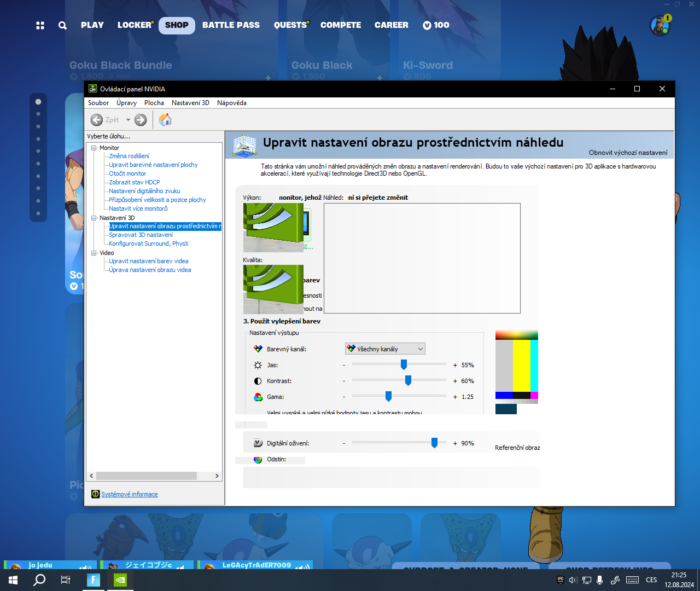Switch to Fortnite taskbar icon
This screenshot has width=700, height=591.
94,580
